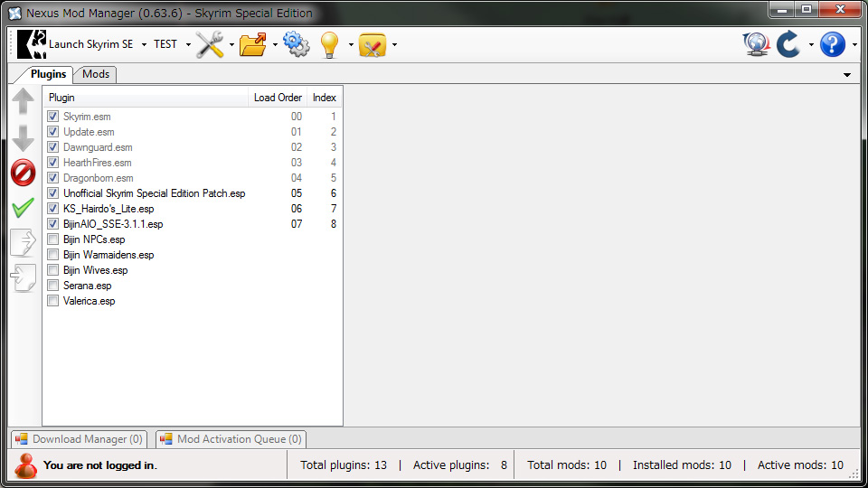Image resolution: width=868 pixels, height=488 pixels.
Task: Open the wrench and screwdriver tools icon
Action: point(210,44)
